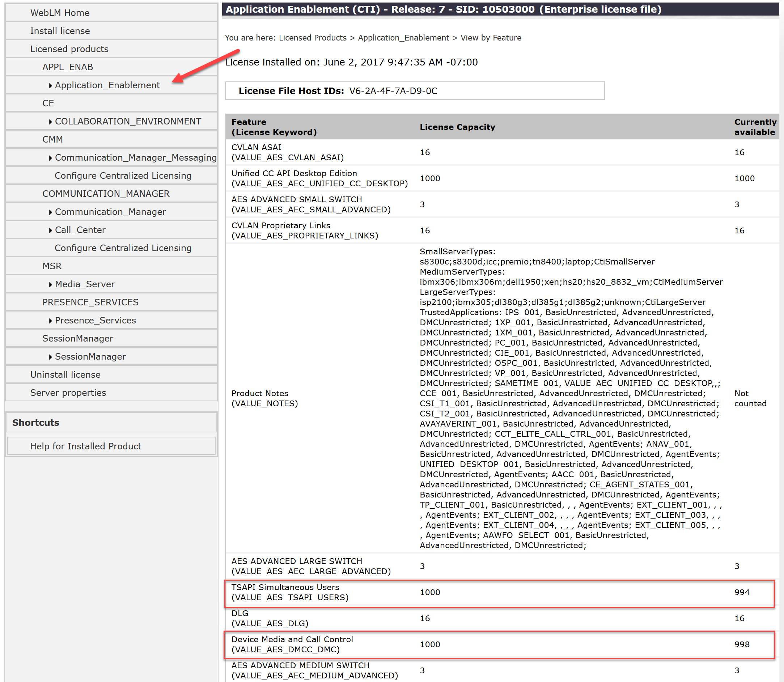Viewport: 784px width, 682px height.
Task: Click TSAPI Simultaneous Users feature name
Action: [285, 587]
